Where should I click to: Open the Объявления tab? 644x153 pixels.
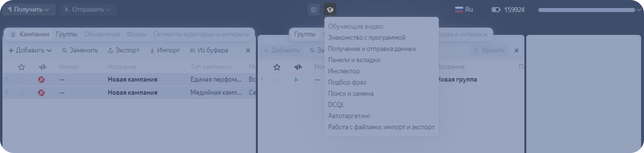point(102,34)
